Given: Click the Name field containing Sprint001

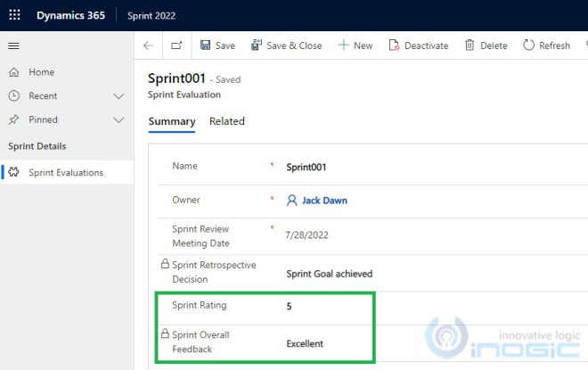Looking at the screenshot, I should tap(356, 167).
